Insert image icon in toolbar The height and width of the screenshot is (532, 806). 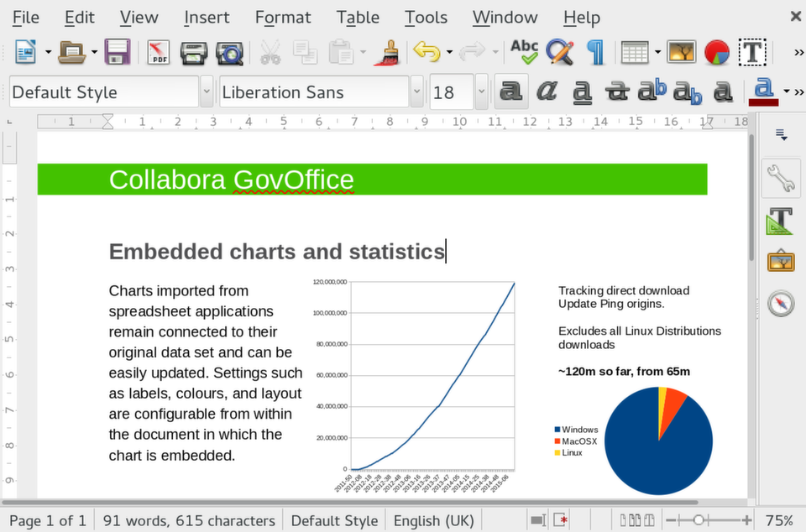click(x=682, y=52)
